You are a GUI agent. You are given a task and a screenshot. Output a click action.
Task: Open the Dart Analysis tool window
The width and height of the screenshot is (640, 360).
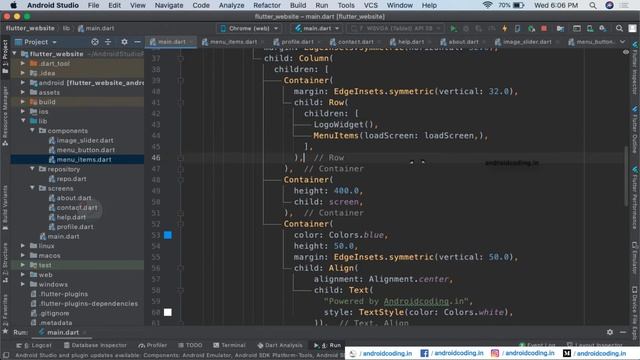coord(280,345)
